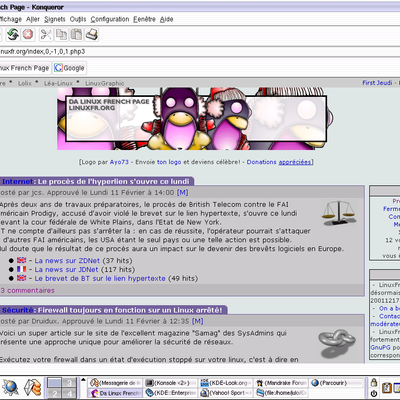
Task: Click the LinuxFr penguin banner logo
Action: tap(195, 118)
